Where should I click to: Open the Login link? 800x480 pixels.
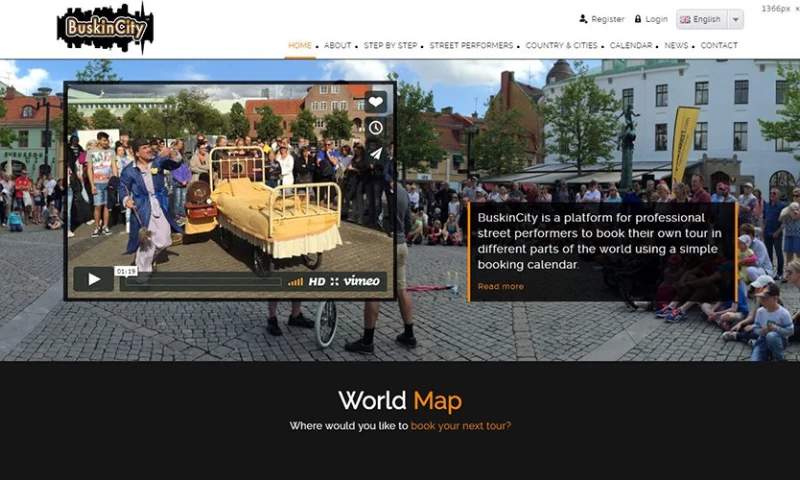650,19
